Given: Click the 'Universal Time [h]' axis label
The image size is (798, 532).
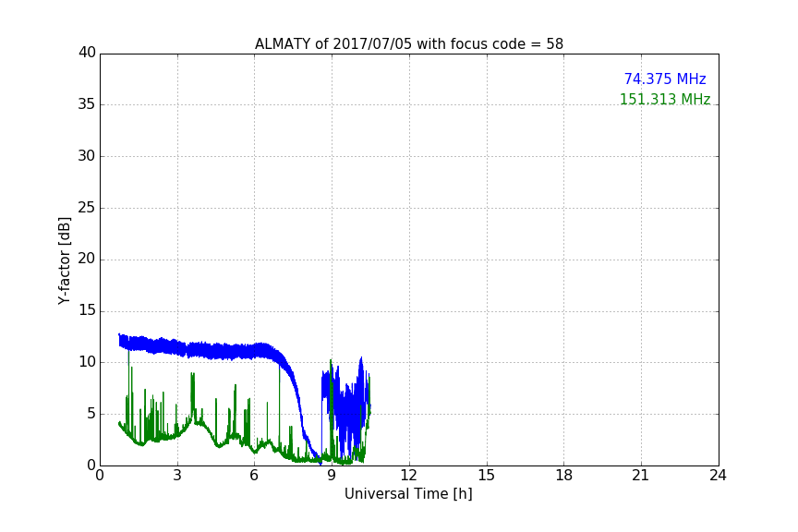Looking at the screenshot, I should [408, 494].
